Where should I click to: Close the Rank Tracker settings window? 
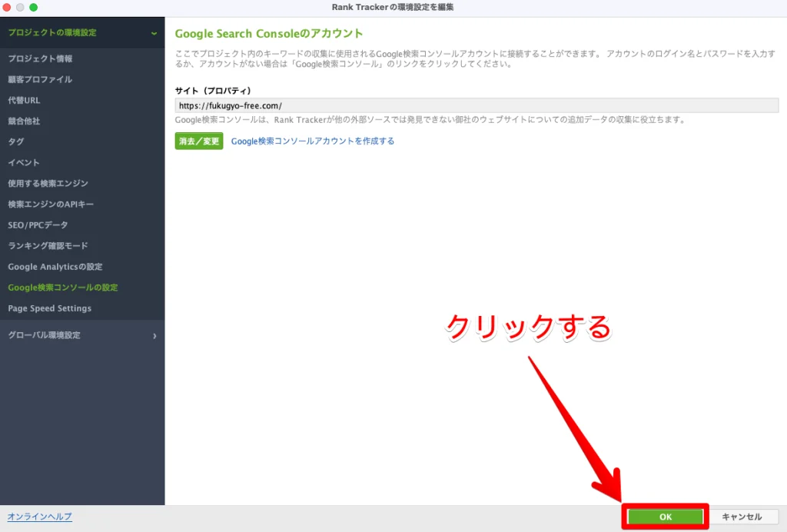[6, 7]
